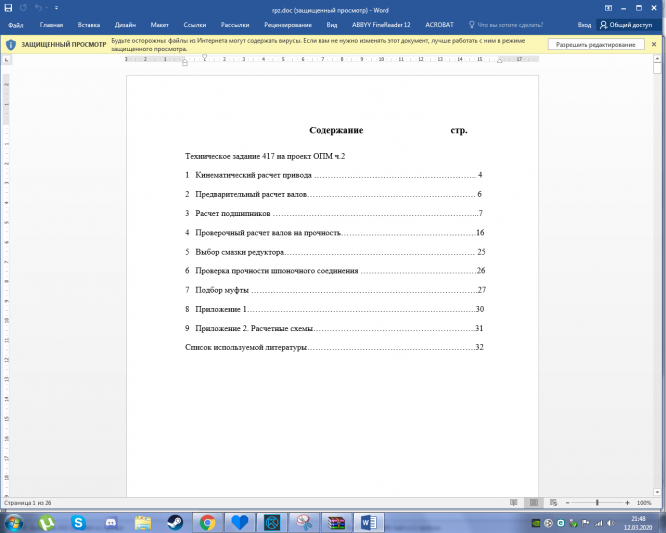666x533 pixels.
Task: Open the Customize Quick Access Toolbar dropdown
Action: (56, 8)
